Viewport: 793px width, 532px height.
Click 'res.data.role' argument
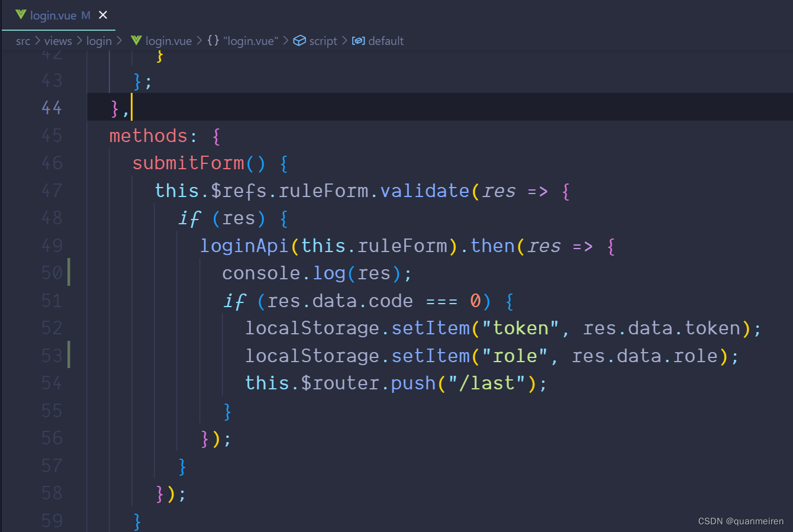pos(644,356)
